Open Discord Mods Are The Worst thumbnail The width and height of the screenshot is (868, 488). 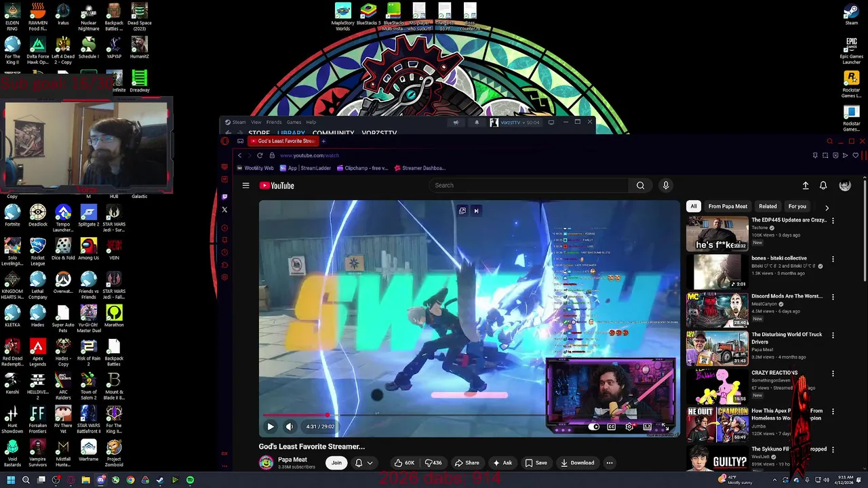717,310
